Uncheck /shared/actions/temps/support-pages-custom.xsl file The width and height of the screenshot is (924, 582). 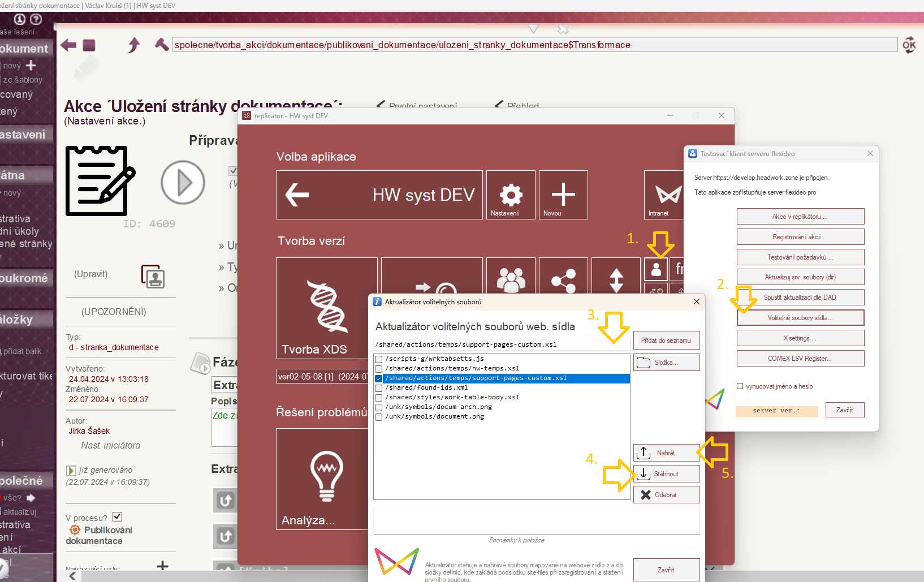(x=379, y=378)
